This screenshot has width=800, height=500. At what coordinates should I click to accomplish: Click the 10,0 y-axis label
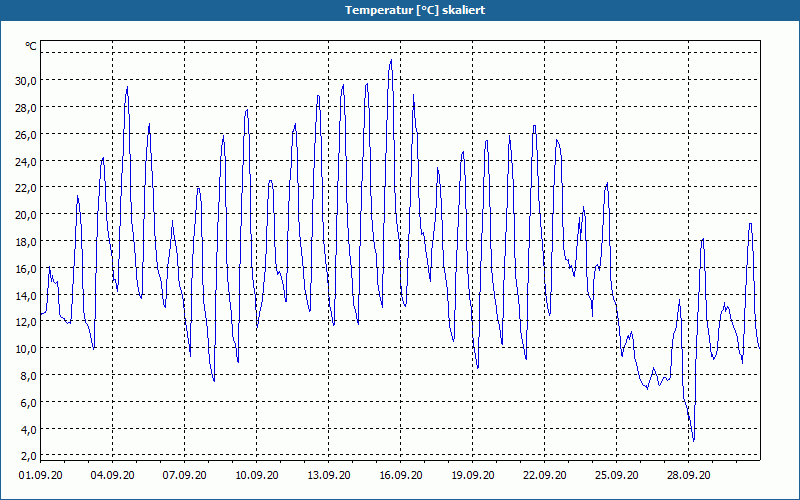coord(26,348)
